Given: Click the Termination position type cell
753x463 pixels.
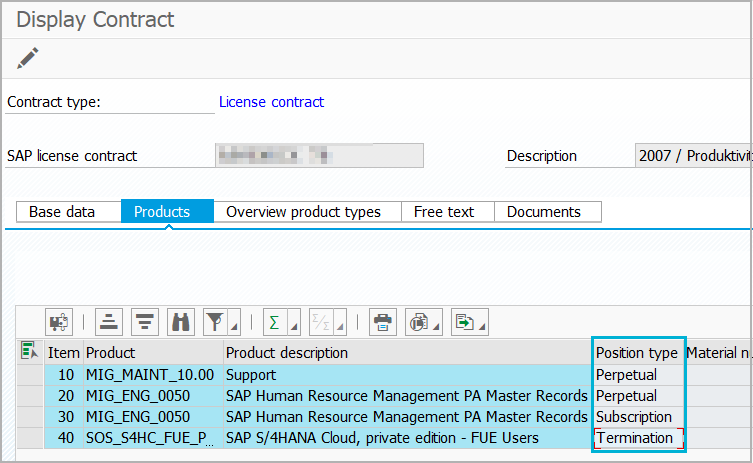Looking at the screenshot, I should click(x=639, y=438).
